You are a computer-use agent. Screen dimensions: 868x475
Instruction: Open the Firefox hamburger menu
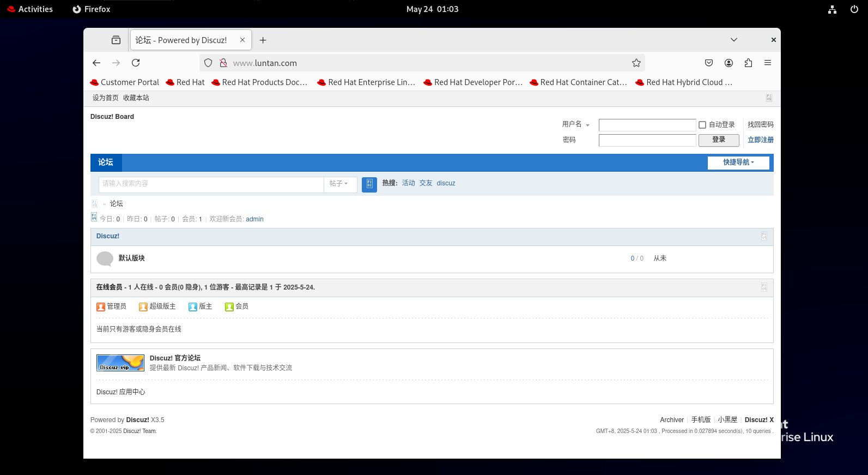768,63
